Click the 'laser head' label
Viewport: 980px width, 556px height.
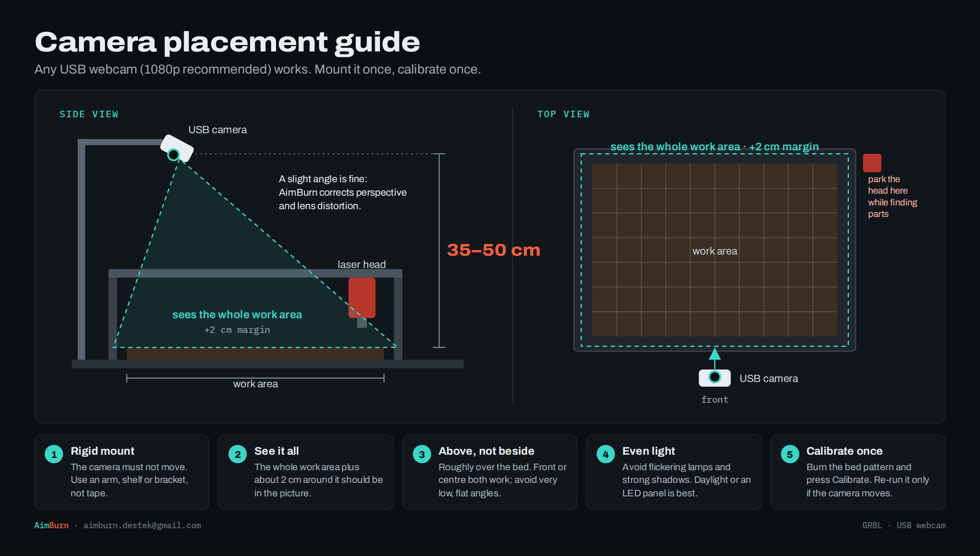362,264
